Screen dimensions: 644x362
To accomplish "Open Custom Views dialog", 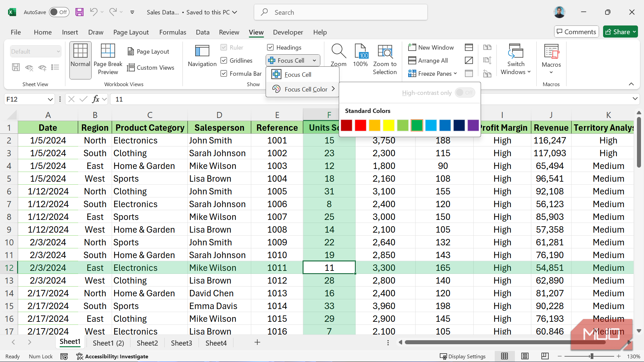I will [151, 68].
